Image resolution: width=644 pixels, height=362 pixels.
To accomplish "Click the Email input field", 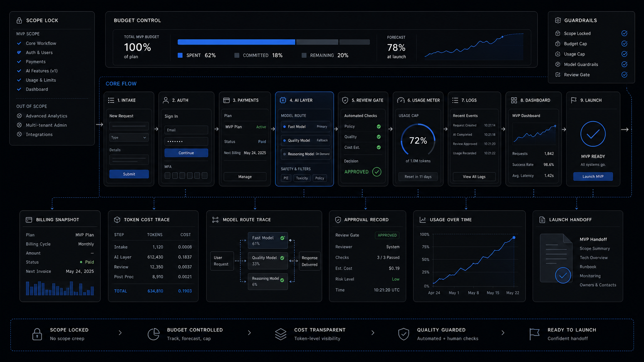I will point(186,130).
